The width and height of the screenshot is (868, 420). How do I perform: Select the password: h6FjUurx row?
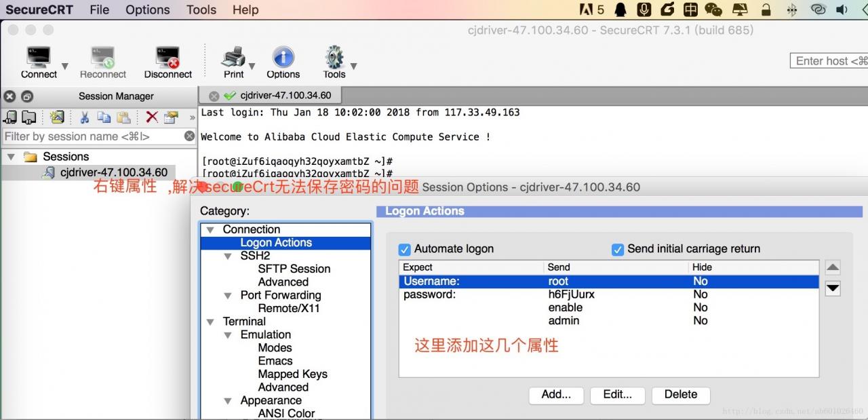coord(609,294)
